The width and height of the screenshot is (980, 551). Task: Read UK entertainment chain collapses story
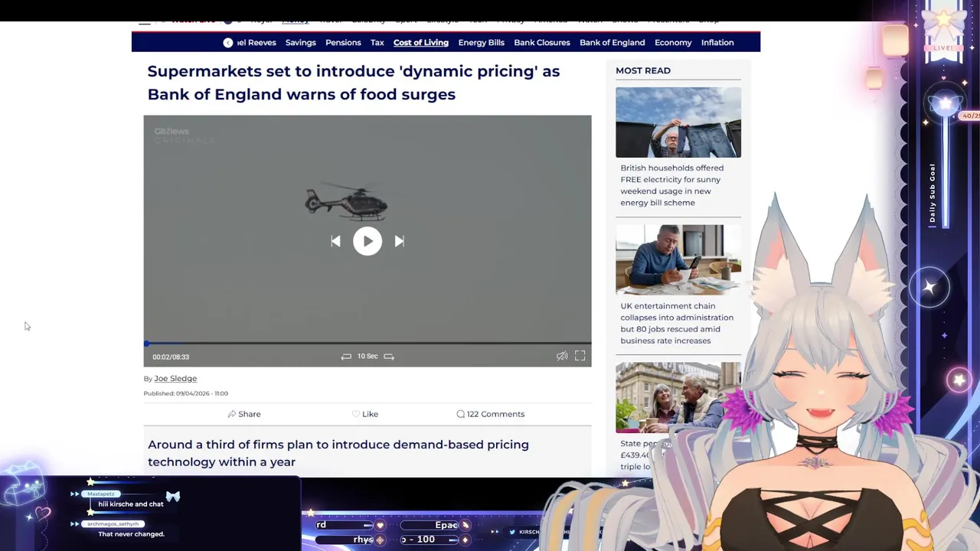point(677,323)
